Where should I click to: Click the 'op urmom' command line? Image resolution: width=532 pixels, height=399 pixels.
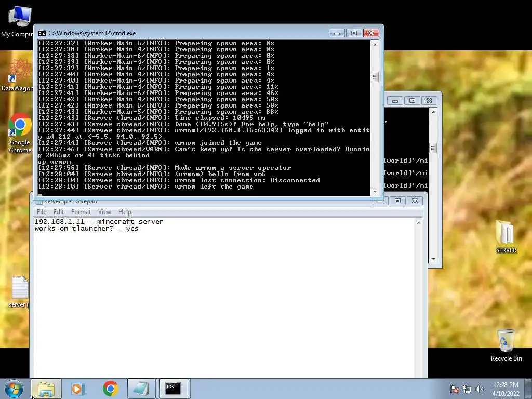[54, 162]
